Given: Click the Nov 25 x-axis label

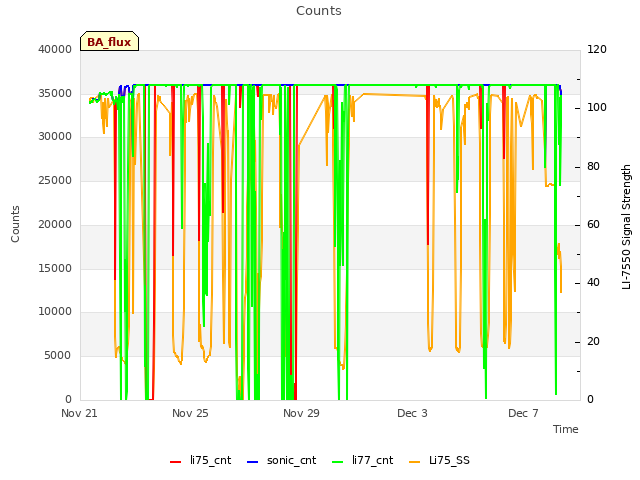Looking at the screenshot, I should pos(190,413).
